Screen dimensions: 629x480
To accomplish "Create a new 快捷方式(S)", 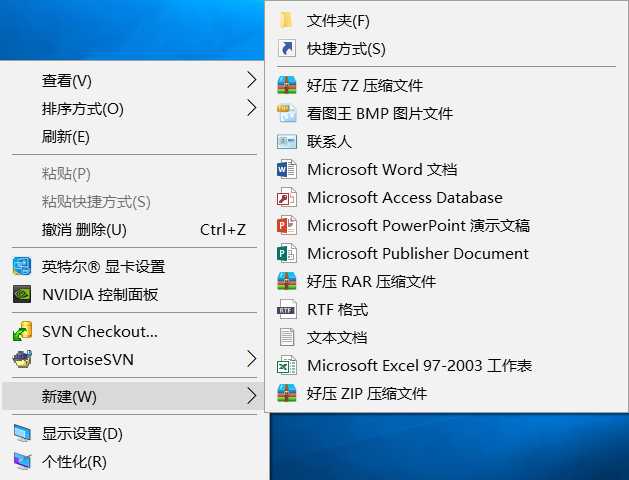I will pos(446,49).
